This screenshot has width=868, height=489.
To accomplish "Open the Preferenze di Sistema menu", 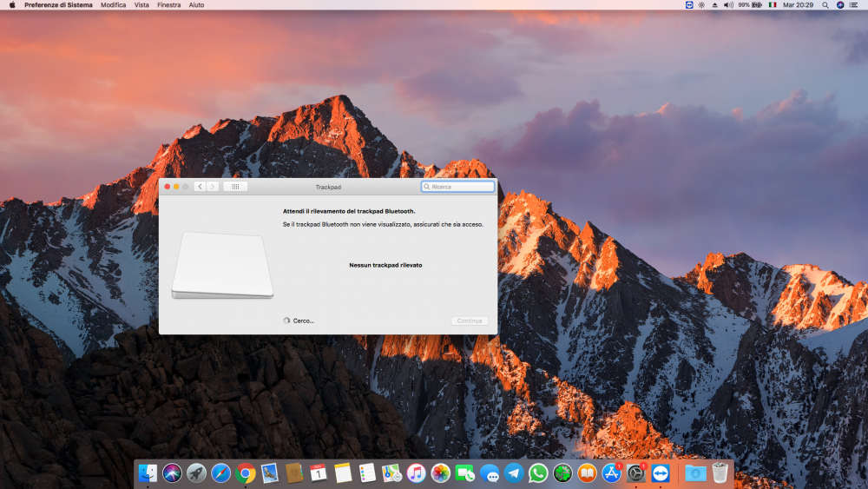I will coord(58,5).
